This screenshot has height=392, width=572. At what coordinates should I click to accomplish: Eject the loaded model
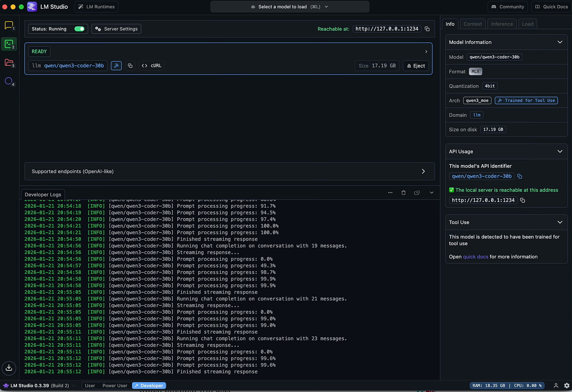pos(416,66)
